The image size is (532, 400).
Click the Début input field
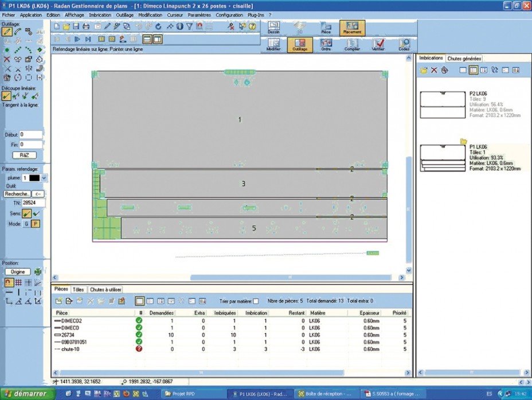31,135
